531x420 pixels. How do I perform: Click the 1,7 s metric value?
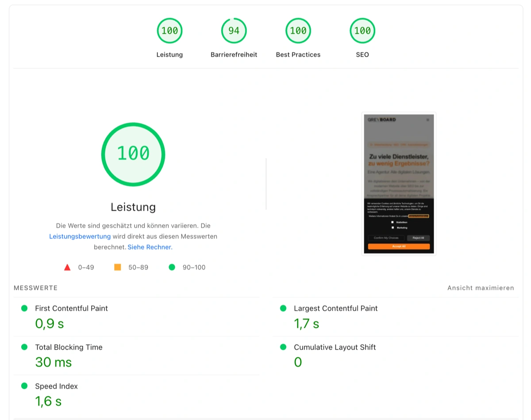point(307,324)
